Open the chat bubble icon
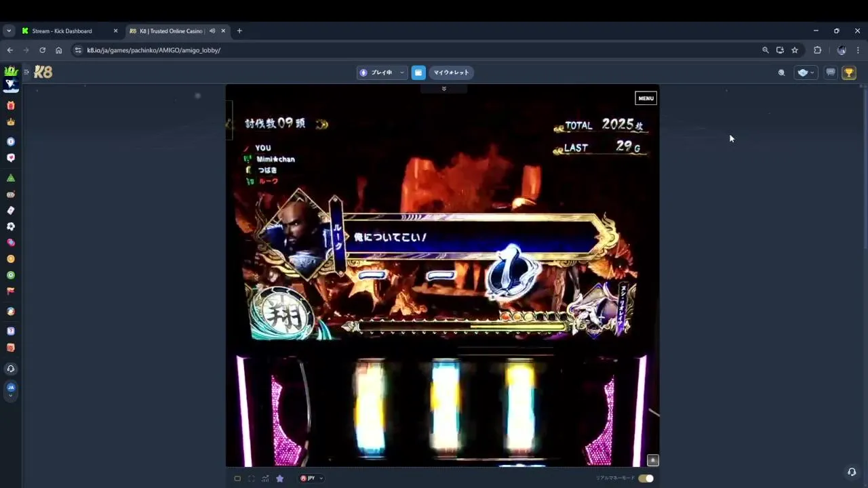Image resolution: width=868 pixels, height=488 pixels. pos(831,73)
